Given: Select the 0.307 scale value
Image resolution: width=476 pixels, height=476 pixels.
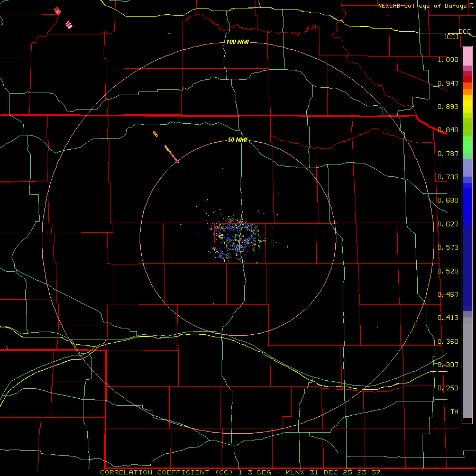Looking at the screenshot, I should tap(448, 365).
